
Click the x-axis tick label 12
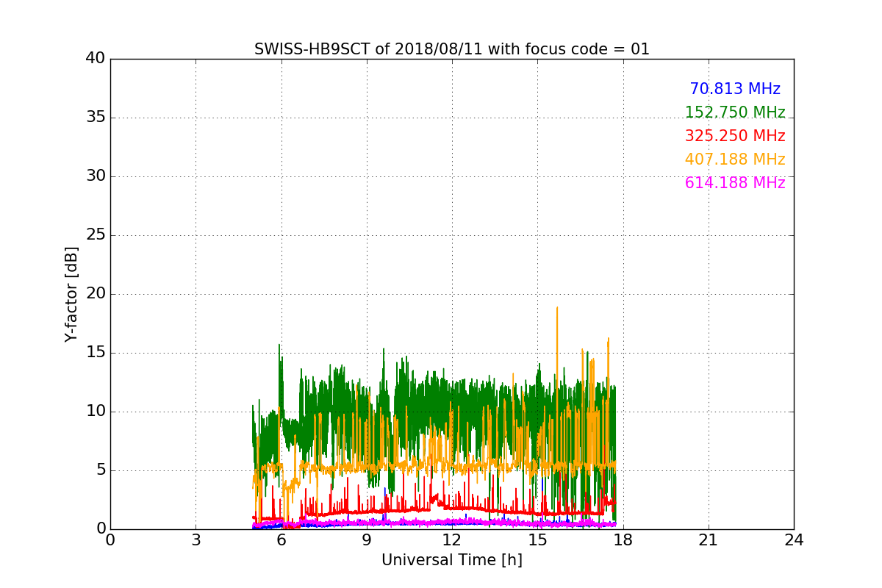click(x=452, y=540)
